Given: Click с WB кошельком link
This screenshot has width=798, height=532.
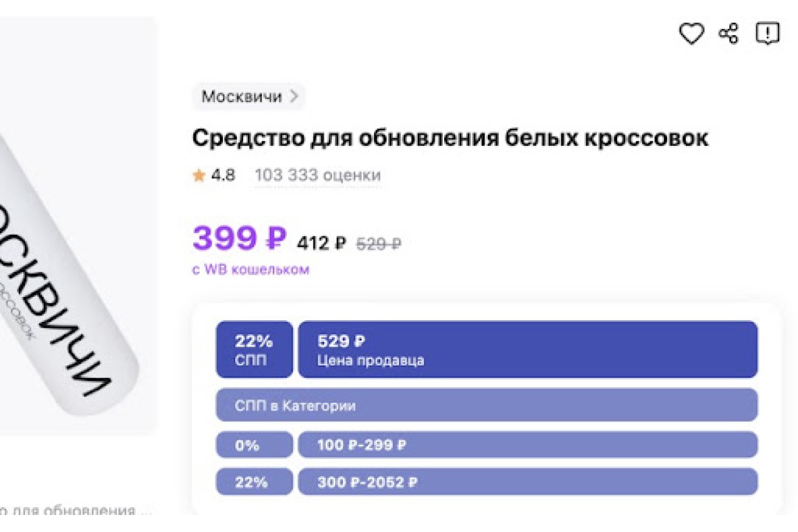Looking at the screenshot, I should coord(251,270).
